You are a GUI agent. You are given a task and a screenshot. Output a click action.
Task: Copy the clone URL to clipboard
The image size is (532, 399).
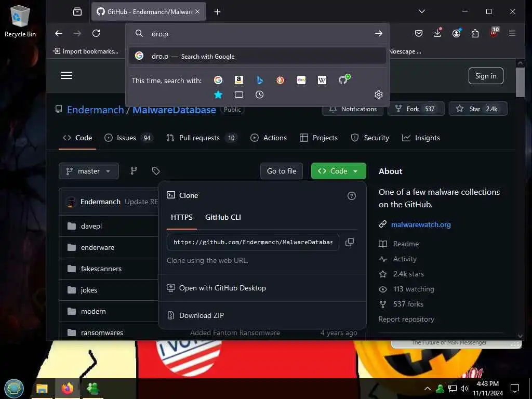point(350,242)
